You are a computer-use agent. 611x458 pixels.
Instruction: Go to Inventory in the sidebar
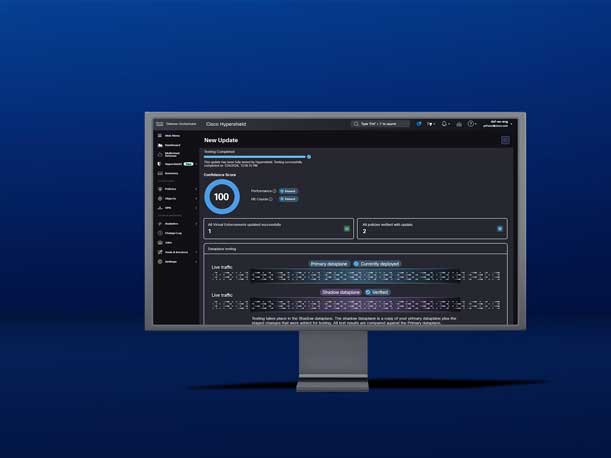pos(171,173)
